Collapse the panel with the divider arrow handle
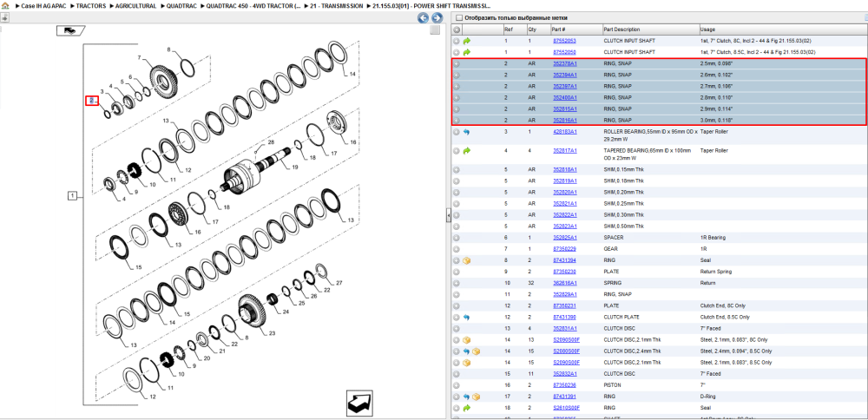This screenshot has width=868, height=420. pyautogui.click(x=449, y=217)
